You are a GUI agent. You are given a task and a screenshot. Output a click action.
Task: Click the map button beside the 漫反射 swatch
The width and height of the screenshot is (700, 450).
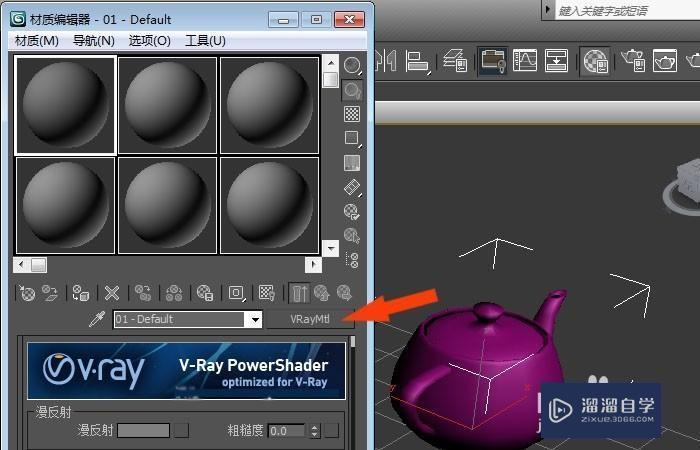[x=181, y=431]
